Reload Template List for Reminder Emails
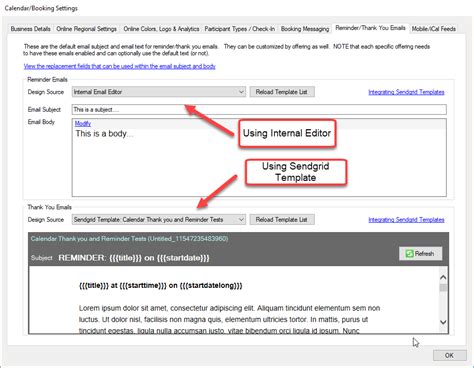 click(282, 92)
